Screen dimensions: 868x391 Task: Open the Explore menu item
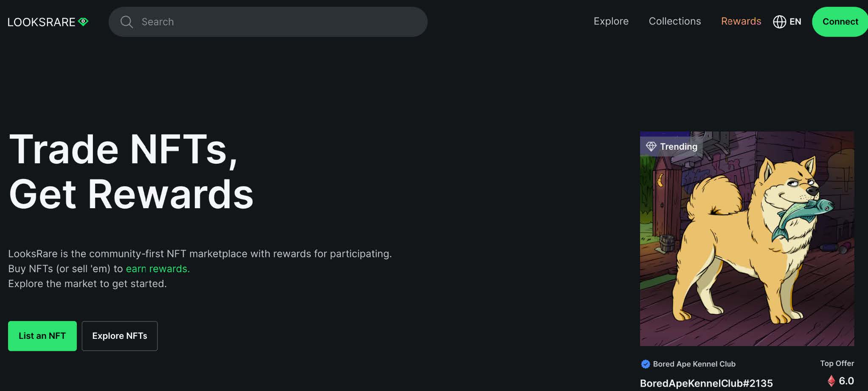pos(611,21)
